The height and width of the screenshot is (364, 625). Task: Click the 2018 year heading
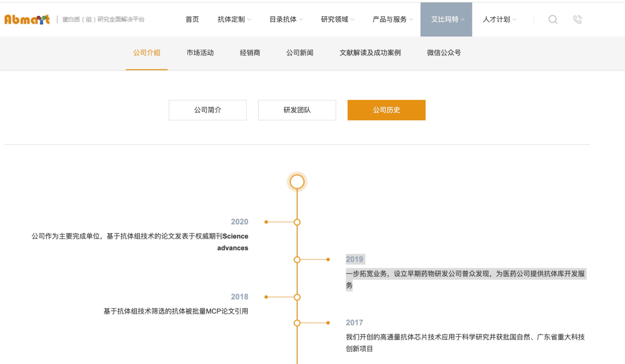click(239, 297)
